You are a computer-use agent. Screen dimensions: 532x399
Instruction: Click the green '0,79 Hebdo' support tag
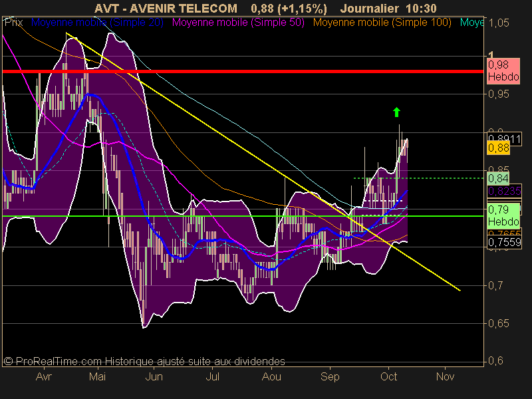503,215
